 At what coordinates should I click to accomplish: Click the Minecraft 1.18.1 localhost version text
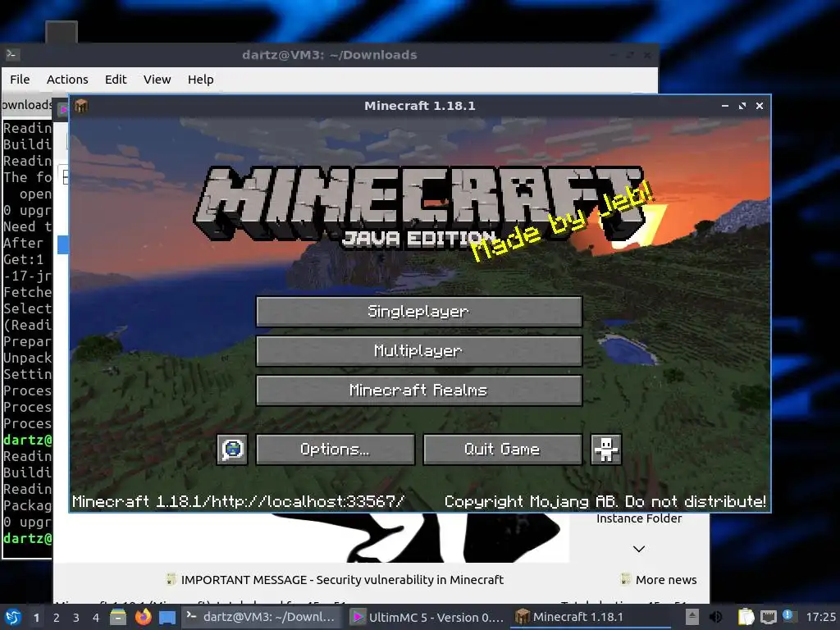239,501
